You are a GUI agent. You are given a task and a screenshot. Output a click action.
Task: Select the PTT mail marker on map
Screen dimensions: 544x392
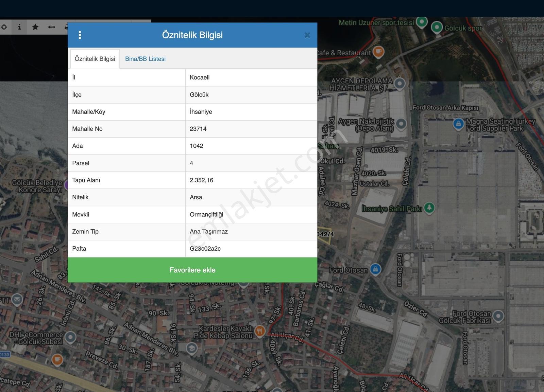click(x=17, y=299)
